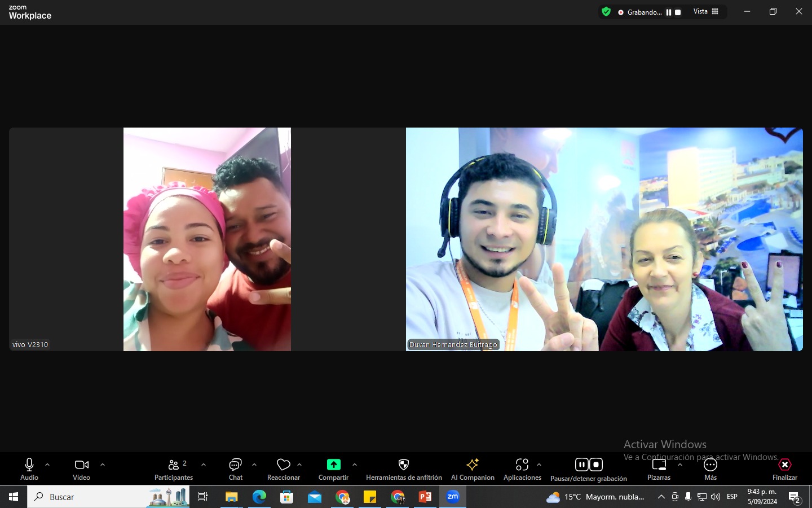Select Duvan Hernandez Buitrago's video tile
Screen dimensions: 812x508
[604, 239]
